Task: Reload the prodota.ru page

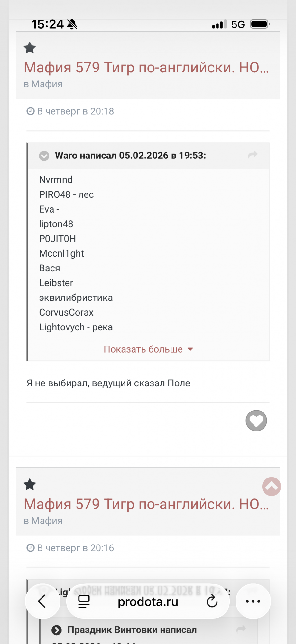Action: [212, 601]
